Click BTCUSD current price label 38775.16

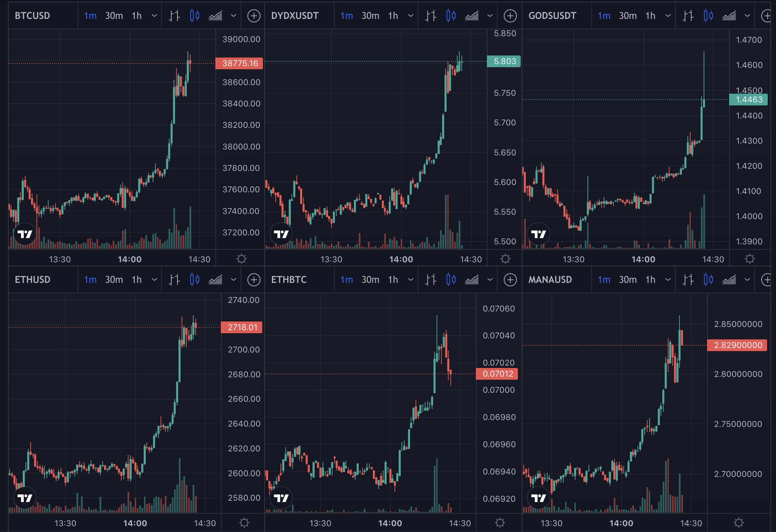[x=239, y=63]
